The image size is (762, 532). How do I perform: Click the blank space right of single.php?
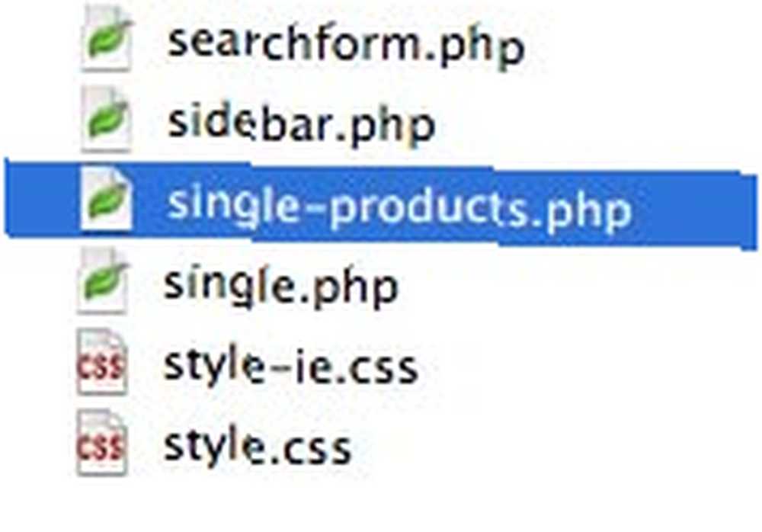click(x=578, y=286)
